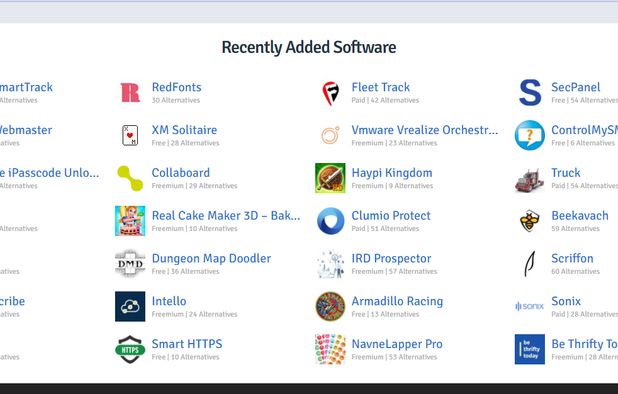618x394 pixels.
Task: Click the 'Paid | 42 Alternatives' text
Action: coord(385,100)
